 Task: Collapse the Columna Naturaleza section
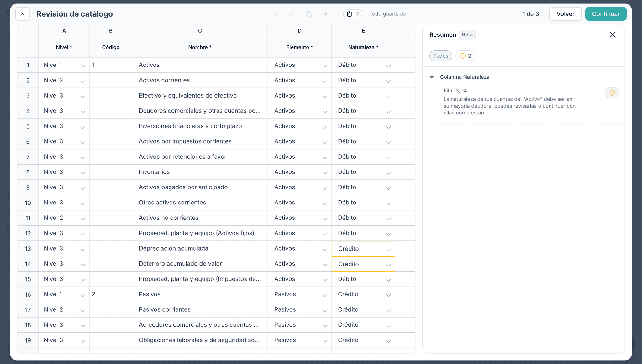(432, 77)
